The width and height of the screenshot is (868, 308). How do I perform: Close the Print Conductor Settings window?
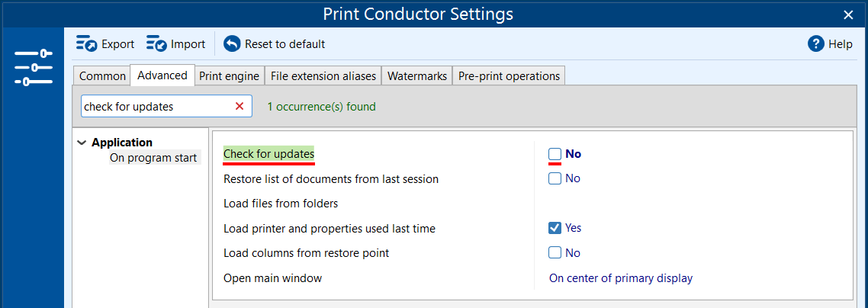pyautogui.click(x=848, y=14)
